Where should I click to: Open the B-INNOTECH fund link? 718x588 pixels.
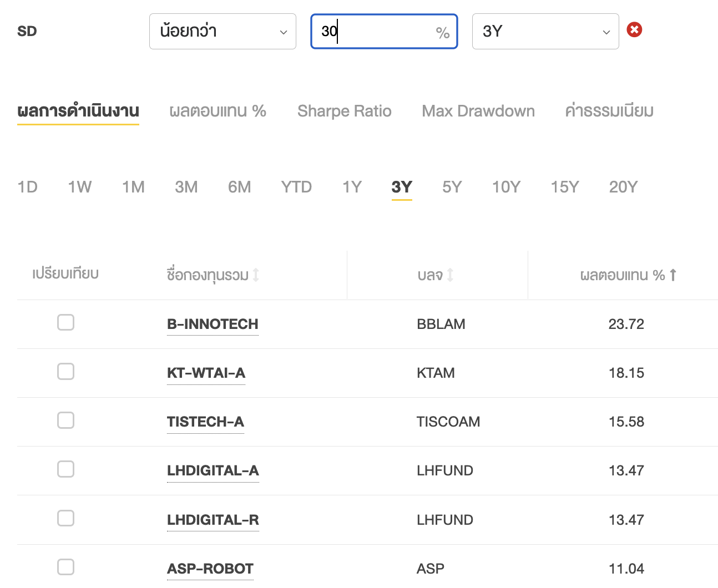213,324
